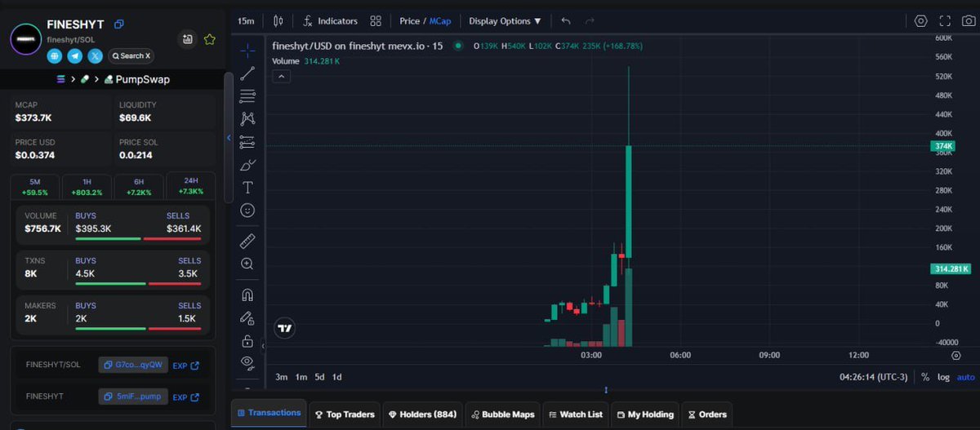Enter fullscreen chart mode
This screenshot has width=980, height=430.
point(945,21)
